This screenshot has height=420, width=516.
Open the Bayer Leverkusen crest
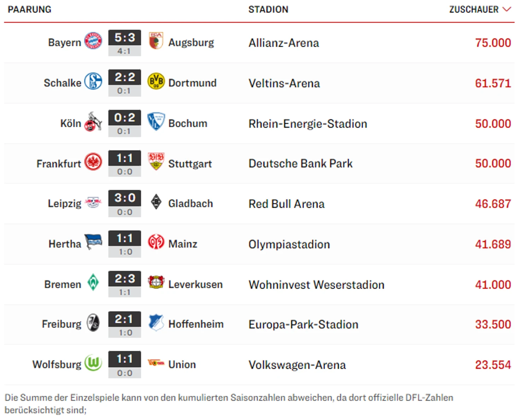pos(156,283)
